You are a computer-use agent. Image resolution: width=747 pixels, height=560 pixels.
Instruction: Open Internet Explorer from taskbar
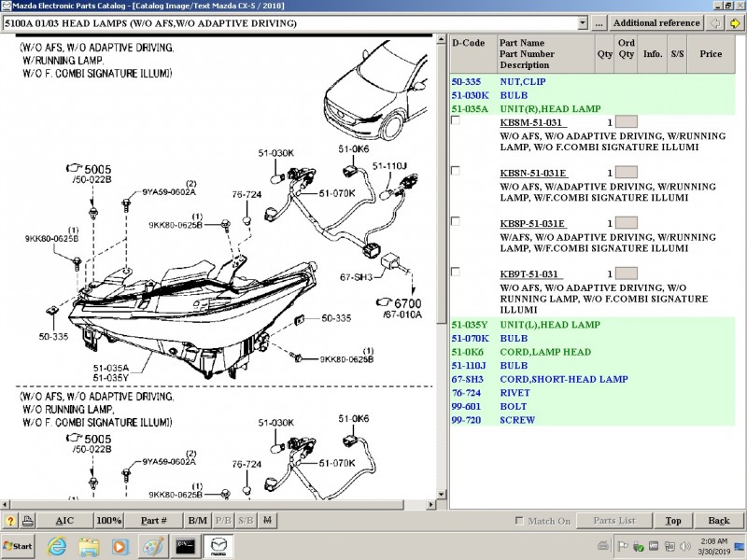coord(57,546)
